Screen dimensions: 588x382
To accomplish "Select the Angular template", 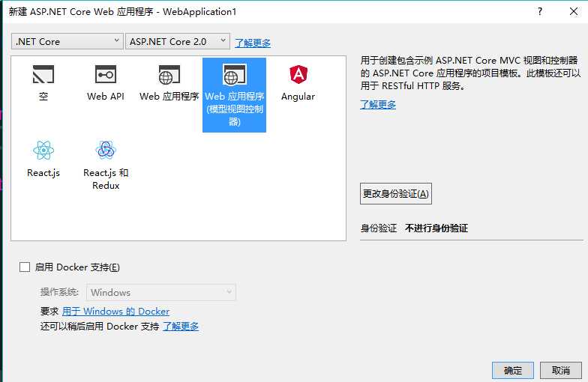I will [298, 83].
